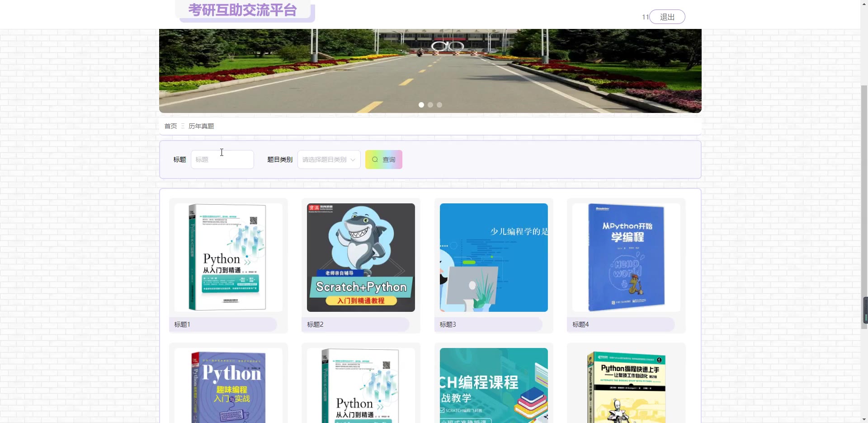Open the Python编程快速上手 yellow book cover
Viewport: 868px width, 423px height.
626,385
